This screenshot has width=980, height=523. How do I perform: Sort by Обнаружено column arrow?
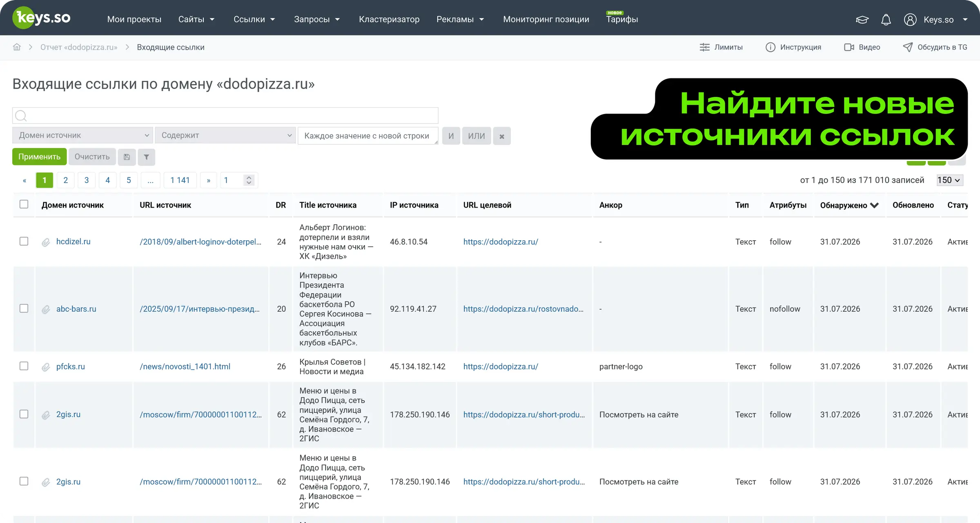pyautogui.click(x=874, y=205)
